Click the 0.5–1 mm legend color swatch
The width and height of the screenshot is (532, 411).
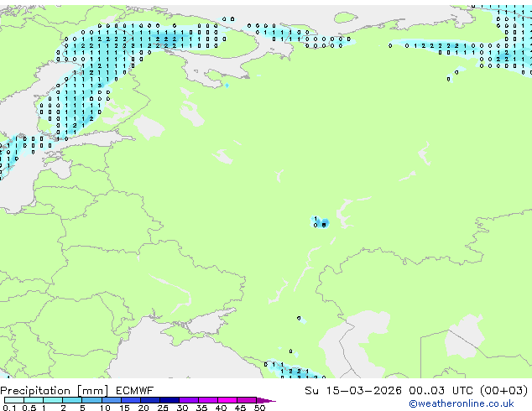[x=34, y=400]
